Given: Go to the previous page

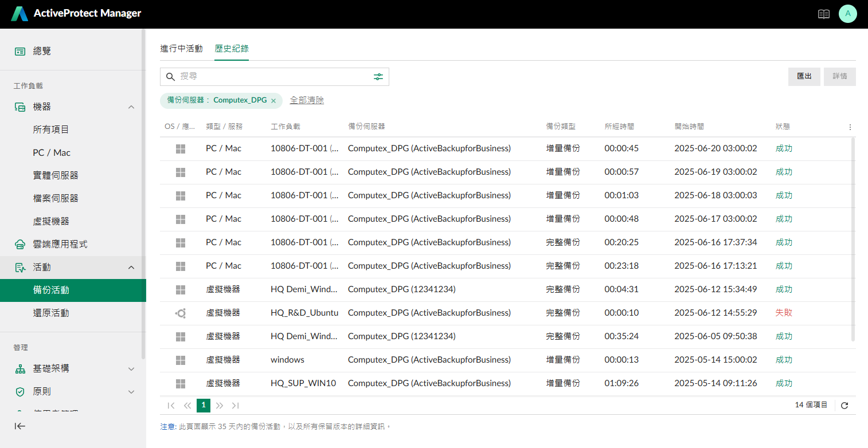Looking at the screenshot, I should point(187,406).
